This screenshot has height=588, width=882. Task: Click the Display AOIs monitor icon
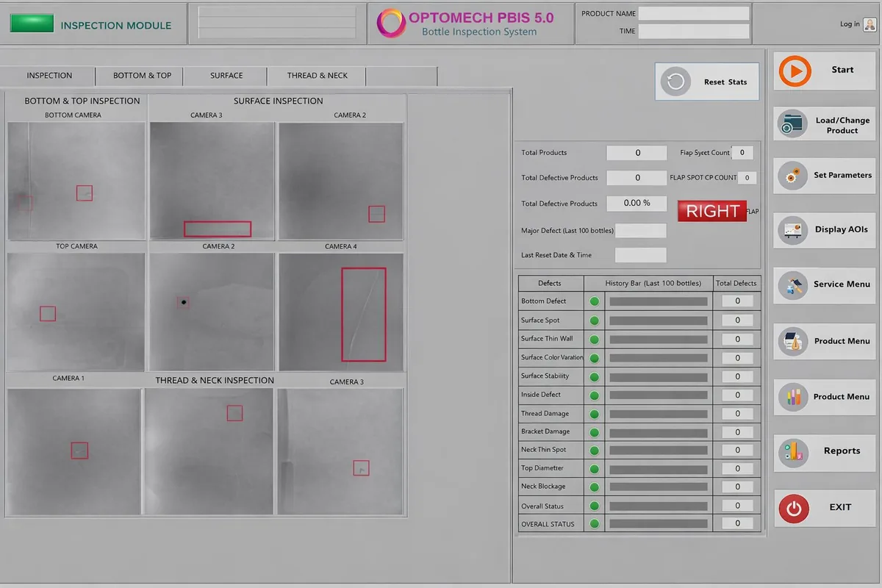pyautogui.click(x=792, y=229)
